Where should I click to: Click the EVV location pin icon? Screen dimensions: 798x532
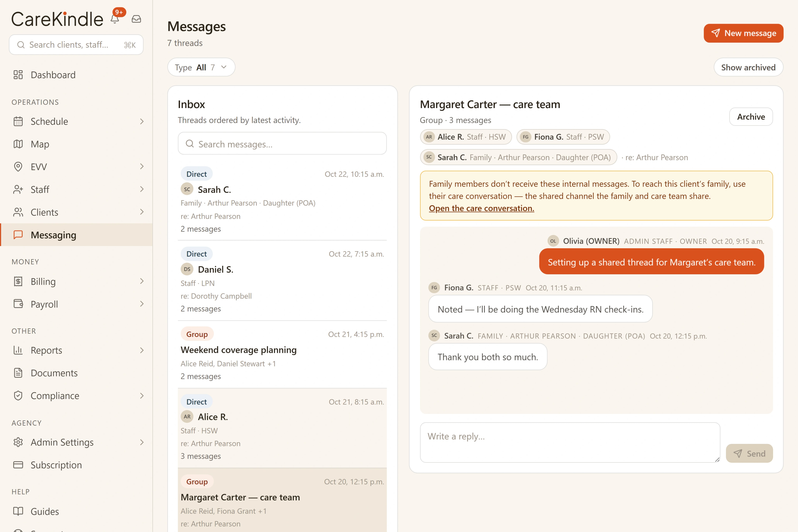(x=18, y=167)
